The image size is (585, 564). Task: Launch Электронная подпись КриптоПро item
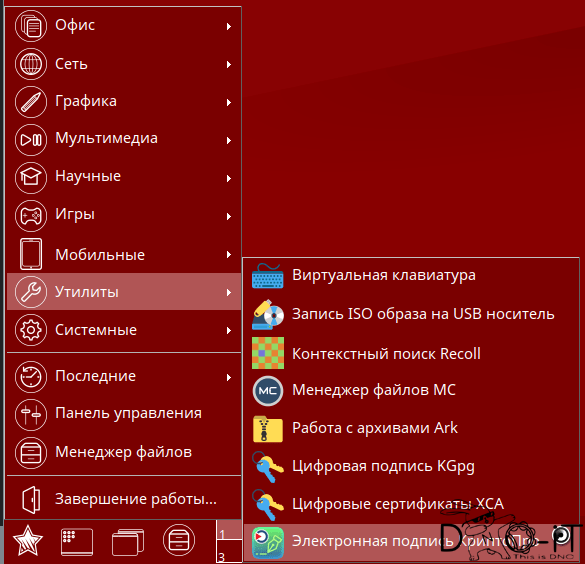pos(410,542)
